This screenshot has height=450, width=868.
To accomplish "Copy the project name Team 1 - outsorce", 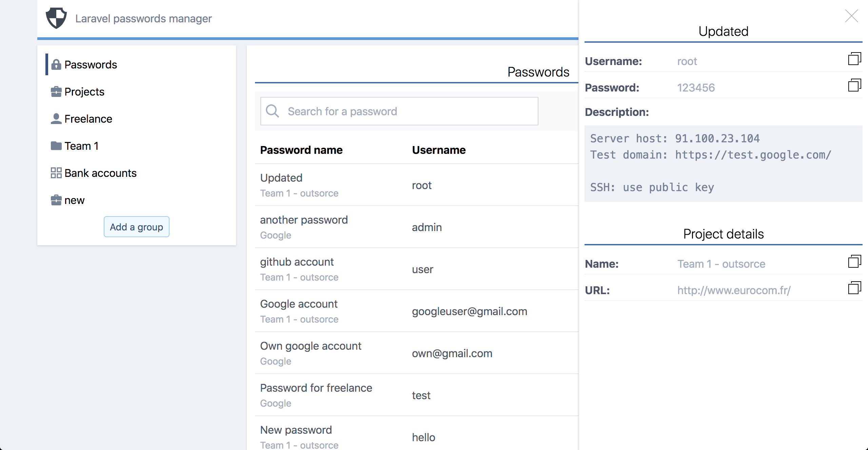I will 855,261.
